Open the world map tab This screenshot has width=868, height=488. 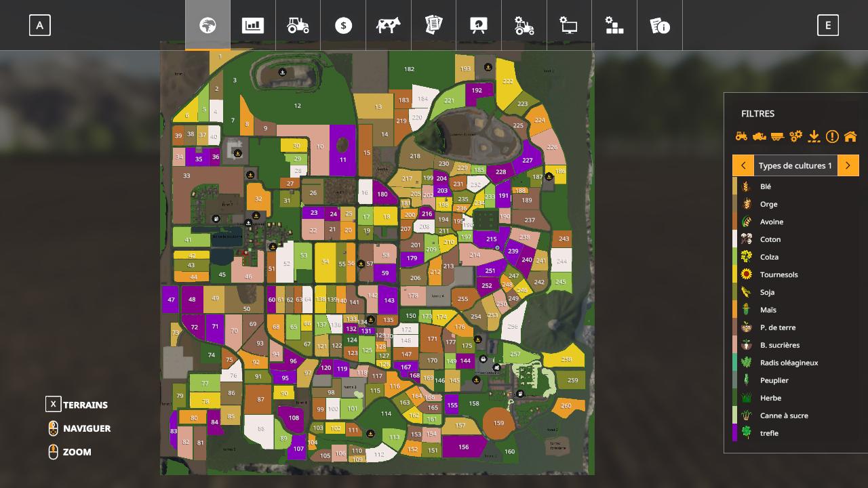tap(208, 25)
